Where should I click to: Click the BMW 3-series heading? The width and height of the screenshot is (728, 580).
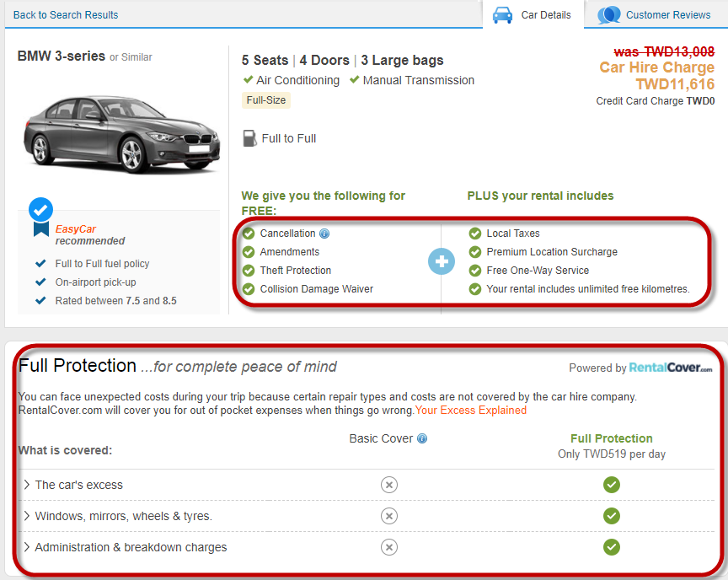click(62, 56)
